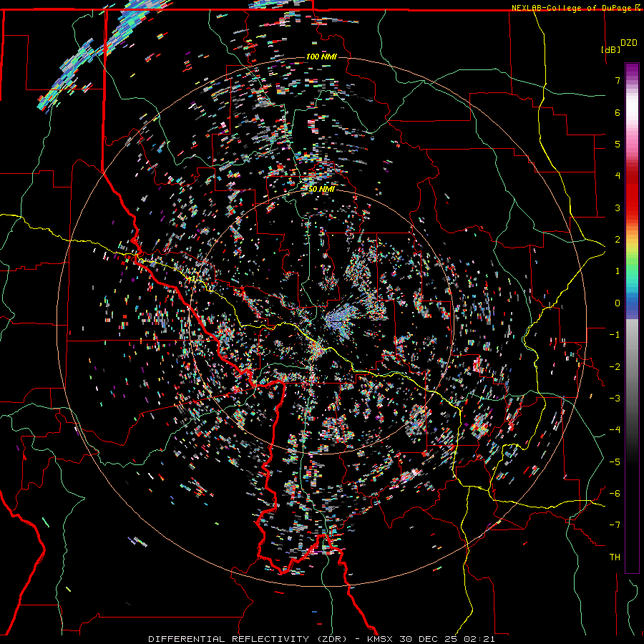
Task: Click the "3" value on the color scale
Action: tap(618, 208)
